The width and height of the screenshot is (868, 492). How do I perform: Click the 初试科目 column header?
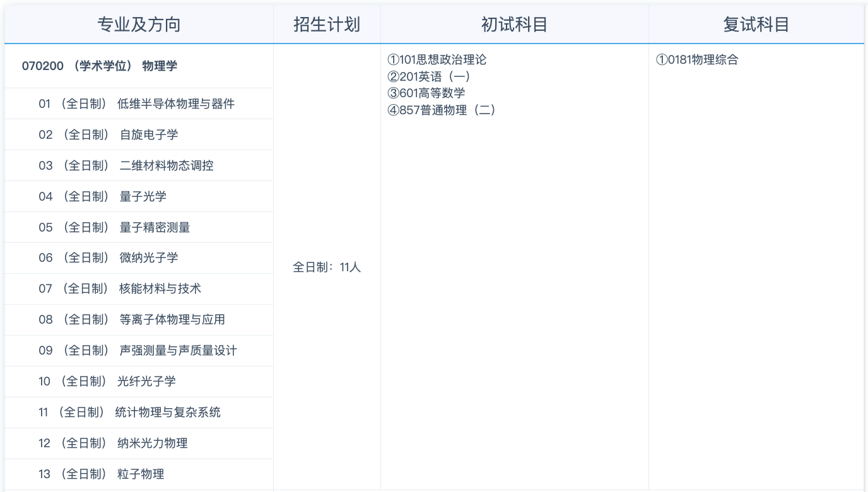coord(514,25)
